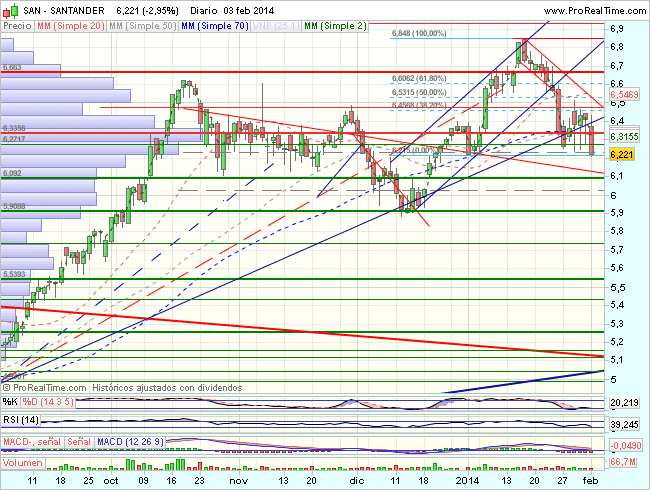
Task: Click the RSI value 39,245
Action: click(x=624, y=425)
